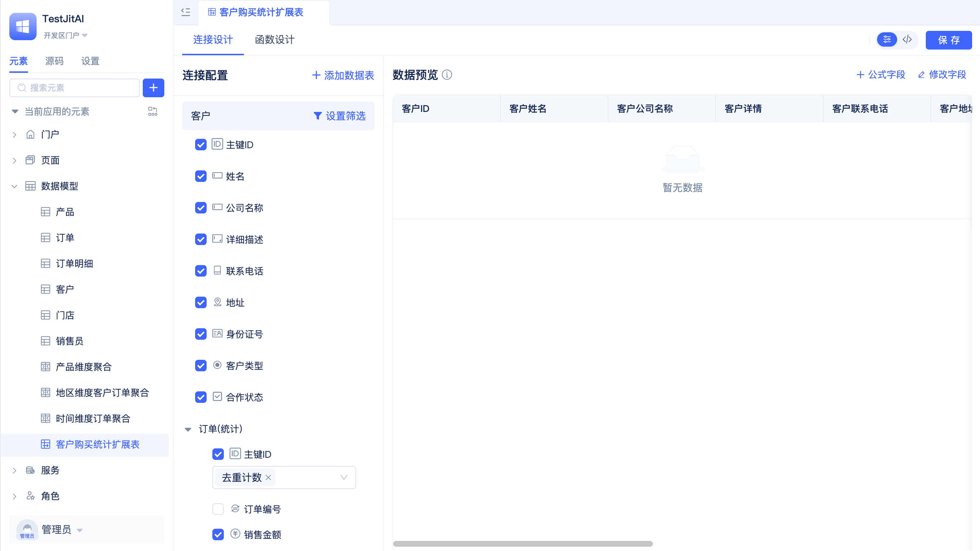Open the 函数设计 tab
The width and height of the screenshot is (980, 551).
tap(275, 39)
